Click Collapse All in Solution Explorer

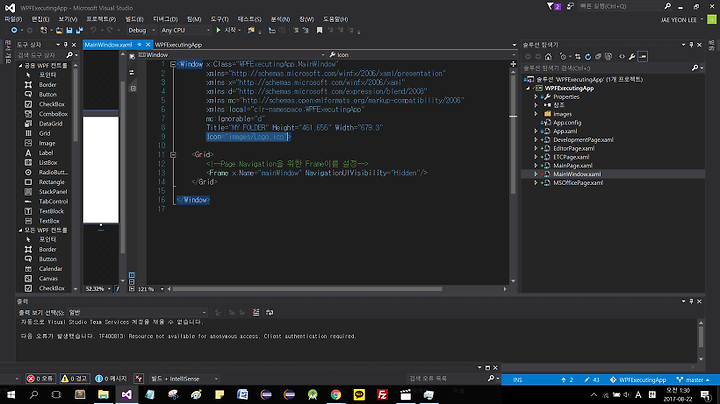[x=598, y=56]
